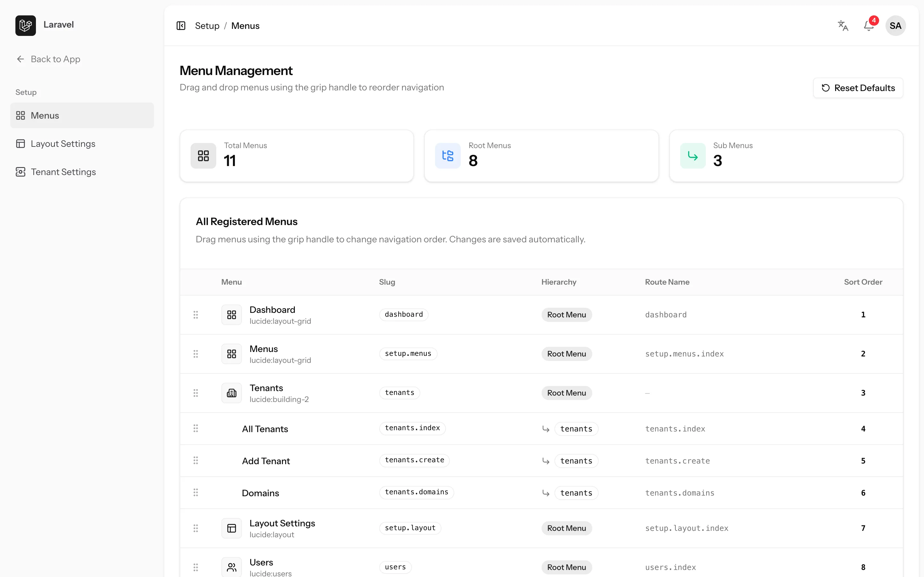Grab the Dashboard row grip handle

196,314
